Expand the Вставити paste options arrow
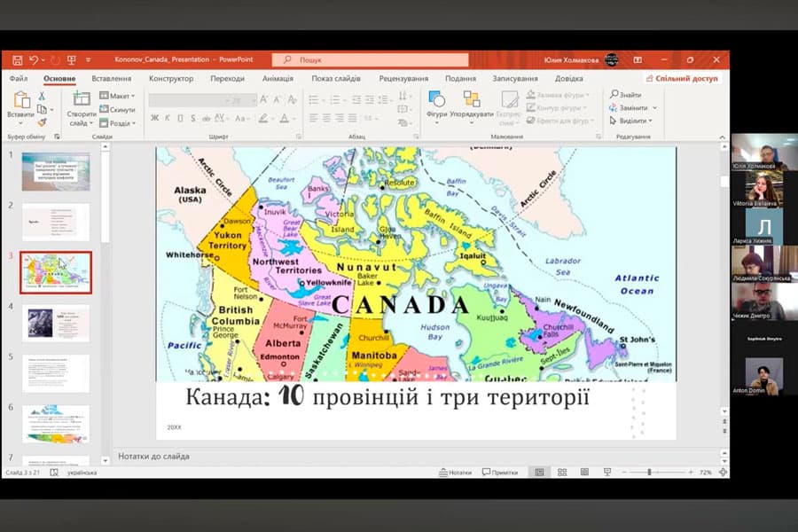Screen dimensions: 798x532 pos(21,123)
